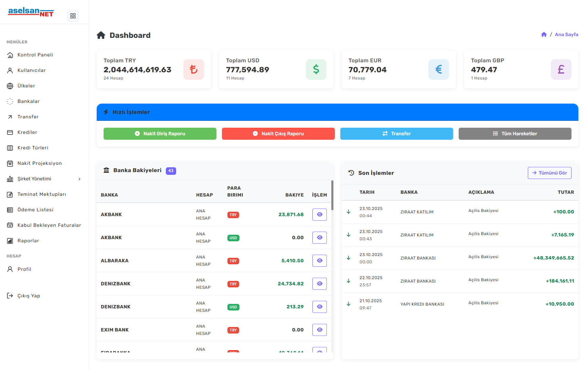Click the Bankalar sidebar icon
Image resolution: width=588 pixels, height=370 pixels.
point(10,101)
